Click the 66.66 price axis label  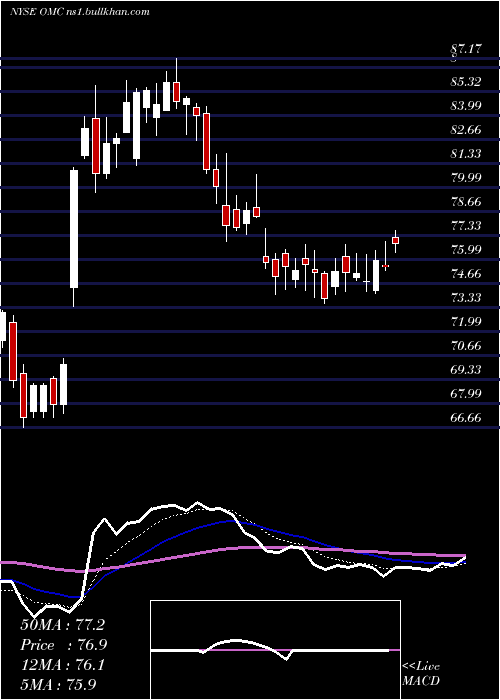pos(466,418)
